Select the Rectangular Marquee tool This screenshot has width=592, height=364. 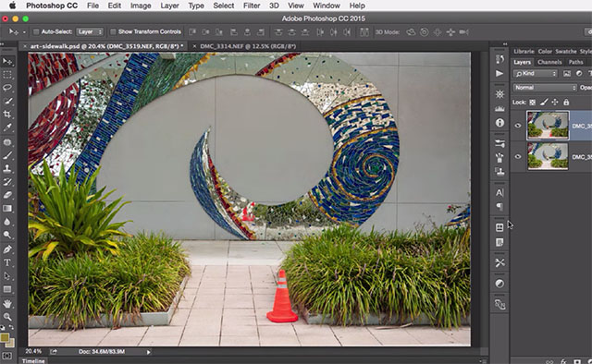coord(7,75)
